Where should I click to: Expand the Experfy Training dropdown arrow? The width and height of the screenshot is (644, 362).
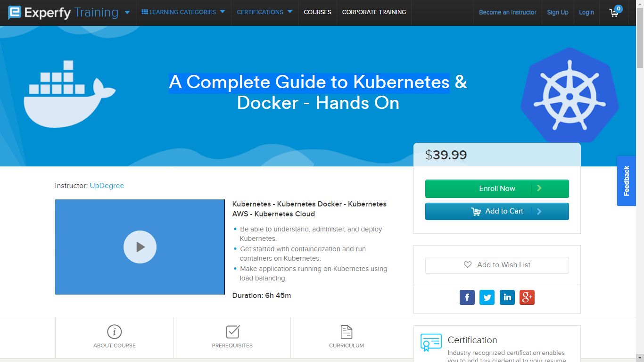127,13
